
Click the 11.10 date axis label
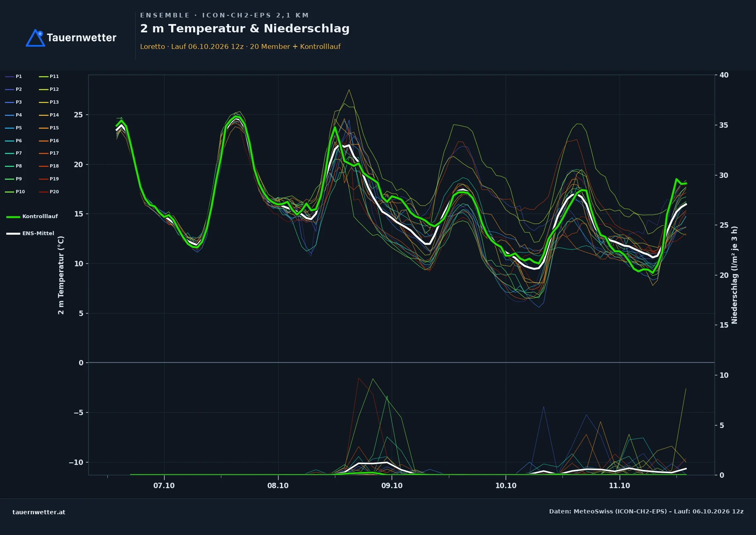tap(619, 485)
